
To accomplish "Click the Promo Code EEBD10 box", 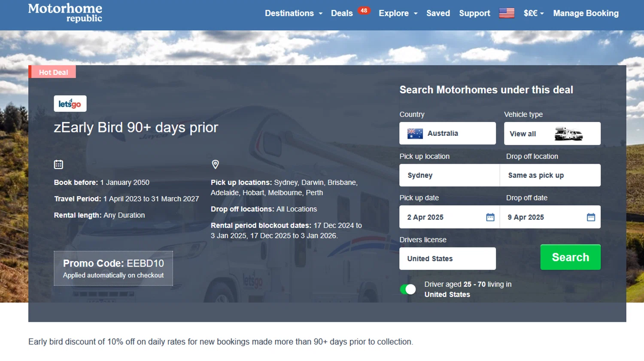I will 113,268.
